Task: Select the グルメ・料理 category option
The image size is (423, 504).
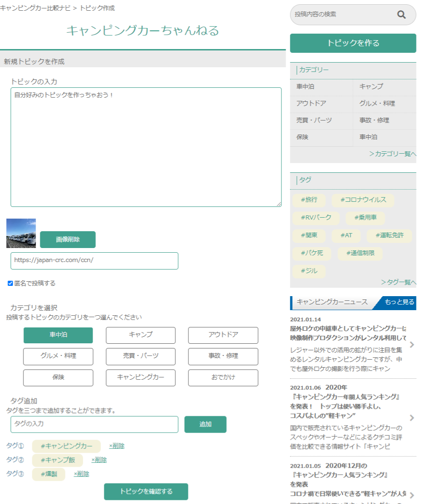Action: tap(58, 356)
